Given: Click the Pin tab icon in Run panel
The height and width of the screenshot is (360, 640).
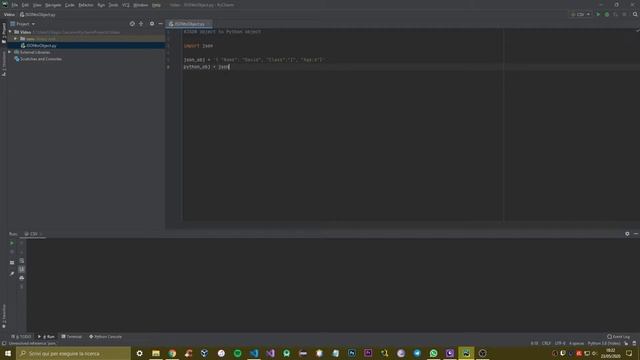Looking at the screenshot, I should coord(12,273).
